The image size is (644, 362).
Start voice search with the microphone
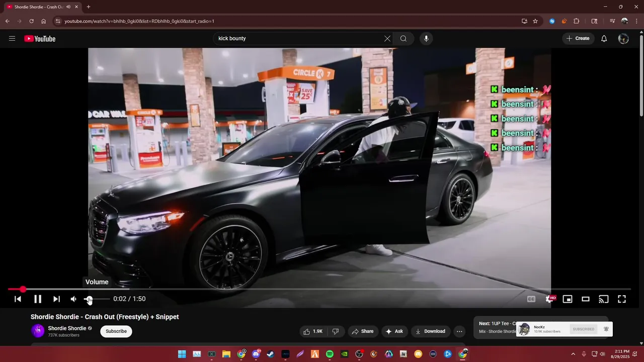tap(426, 39)
